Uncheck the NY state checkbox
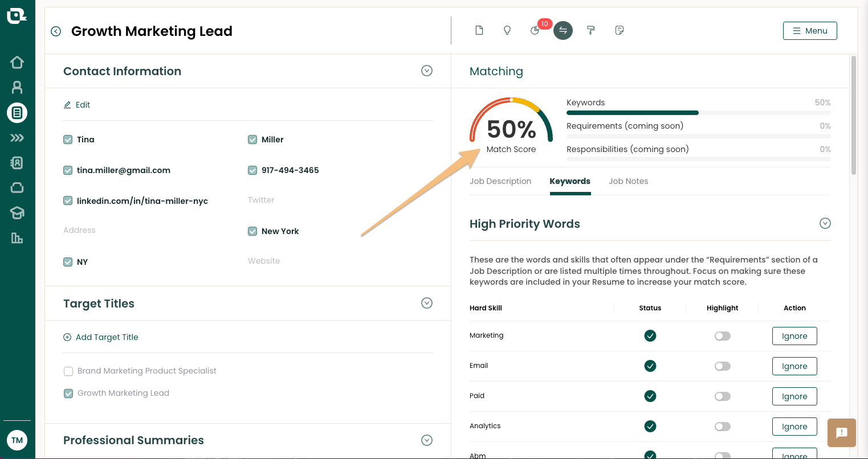 (x=68, y=262)
